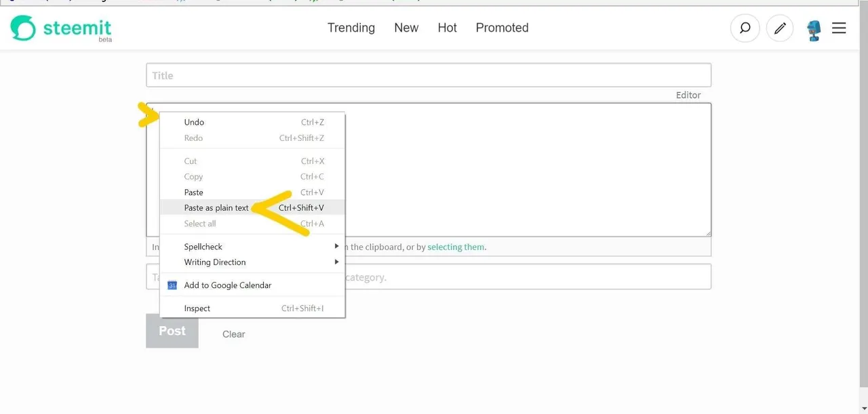Click the Clear link
The height and width of the screenshot is (414, 868).
click(233, 334)
